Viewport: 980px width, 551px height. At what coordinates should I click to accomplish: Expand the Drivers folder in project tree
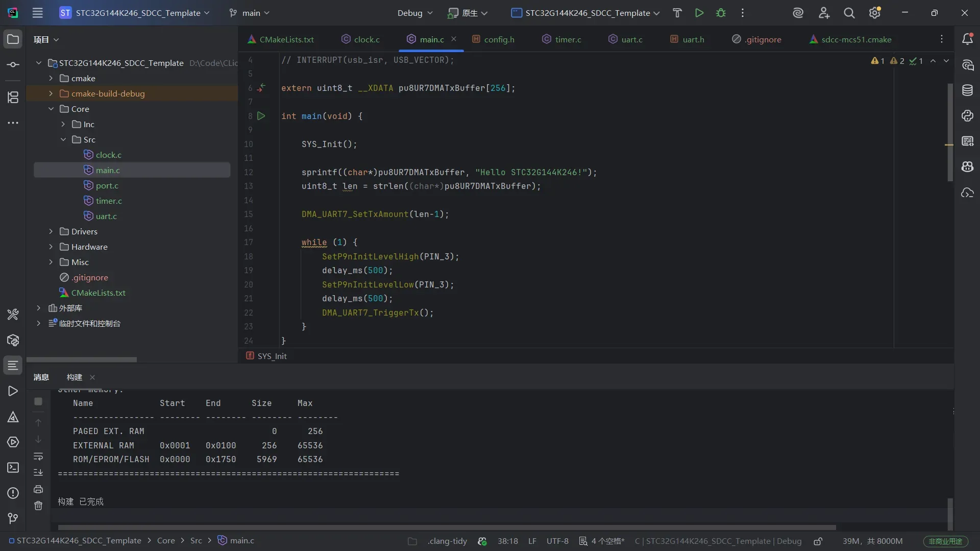(51, 231)
